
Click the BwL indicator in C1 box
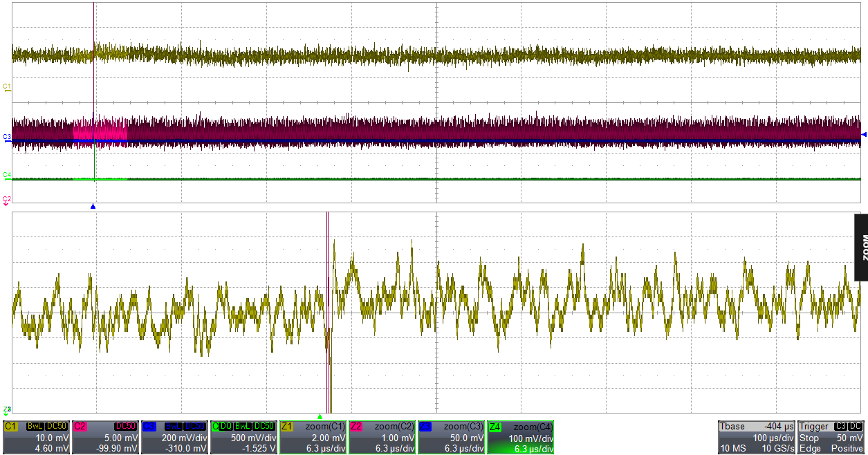click(35, 427)
